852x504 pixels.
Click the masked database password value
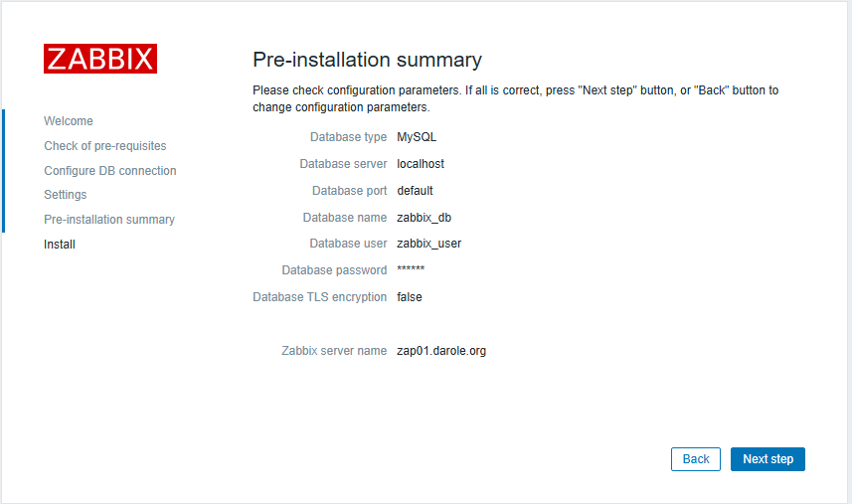click(411, 270)
